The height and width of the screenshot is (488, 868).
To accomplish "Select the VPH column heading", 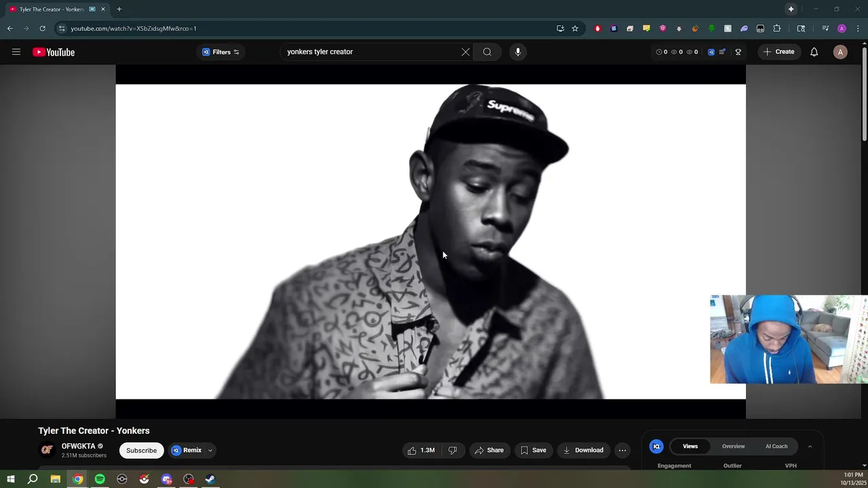I will click(x=791, y=466).
